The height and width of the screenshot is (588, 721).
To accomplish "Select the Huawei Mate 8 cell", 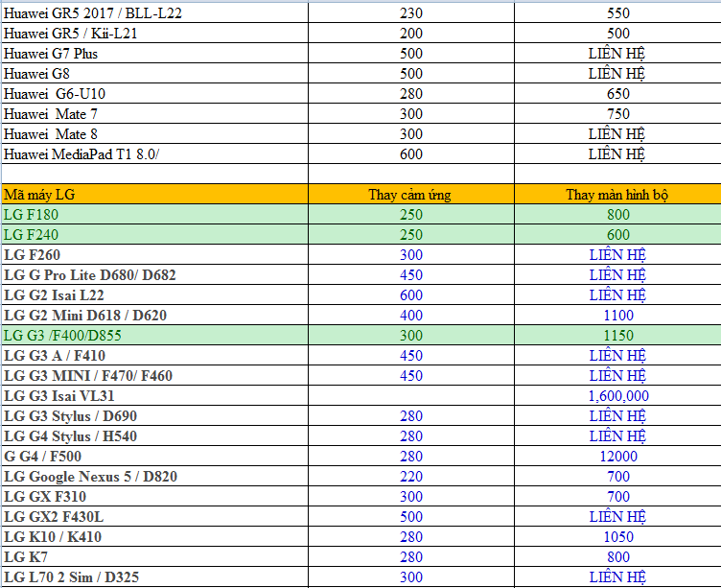I will pyautogui.click(x=155, y=134).
